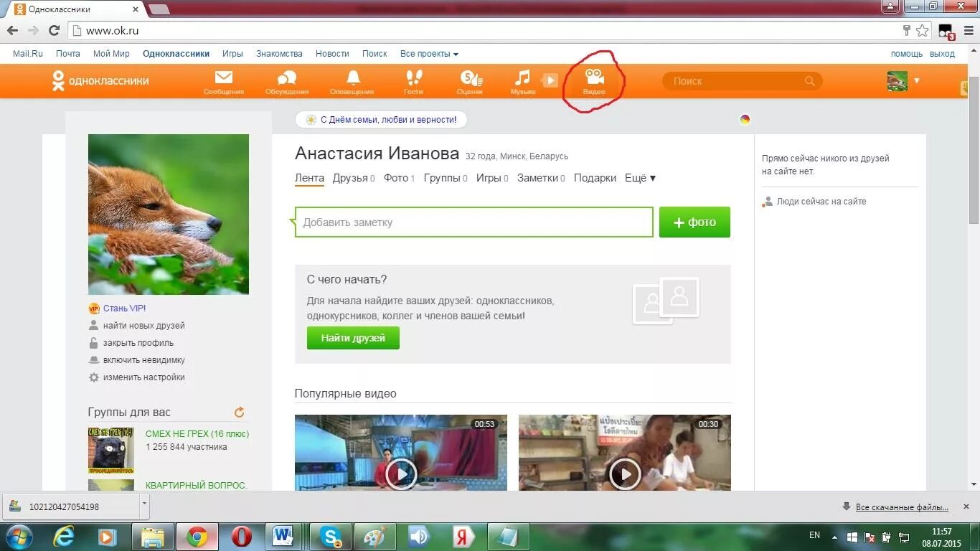The height and width of the screenshot is (551, 980).
Task: Select the Фото tab
Action: (x=399, y=178)
